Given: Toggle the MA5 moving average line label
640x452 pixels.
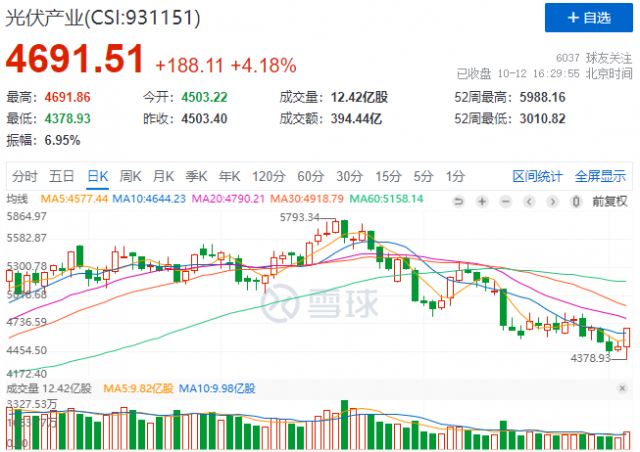Looking at the screenshot, I should 77,199.
